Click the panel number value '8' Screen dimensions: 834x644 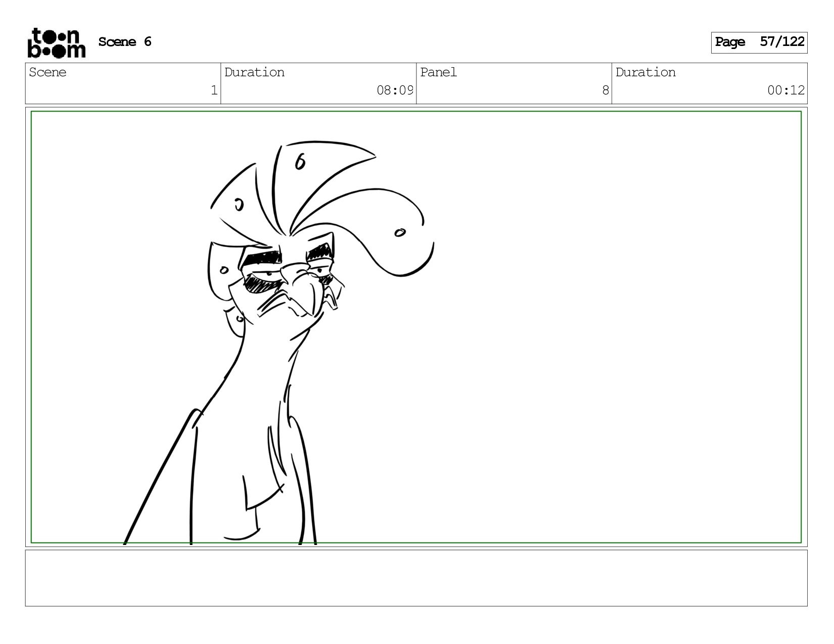click(x=606, y=90)
